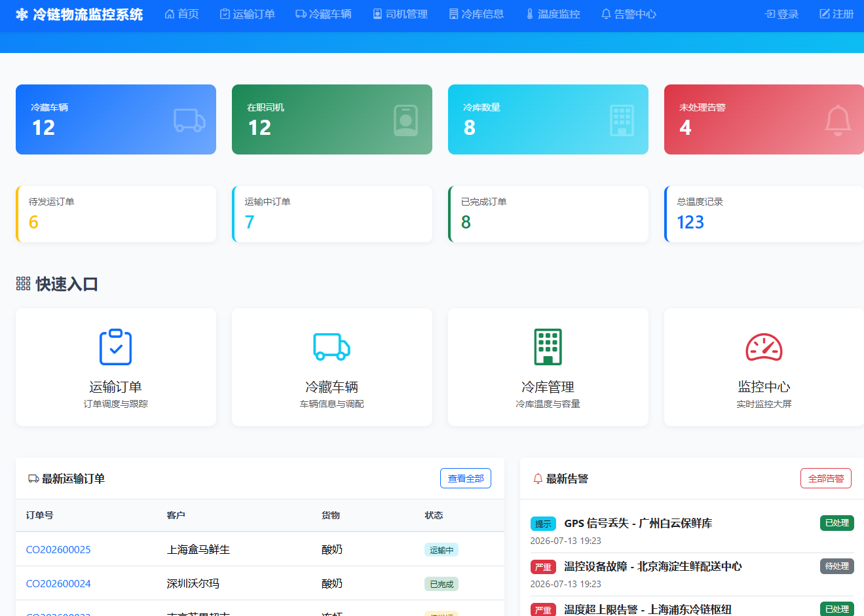Go to 温度监控 in navigation
The width and height of the screenshot is (864, 616).
coord(553,14)
